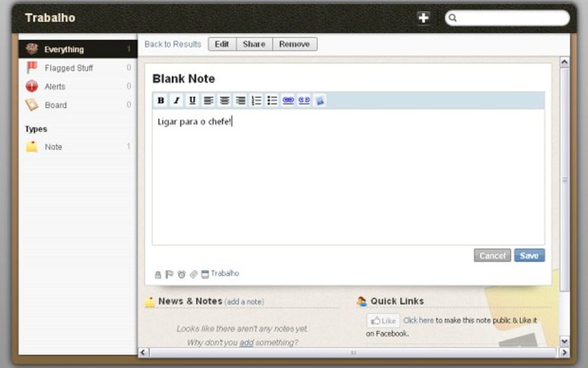
Task: Click the horizontal scrollbar thumb
Action: click(x=353, y=352)
